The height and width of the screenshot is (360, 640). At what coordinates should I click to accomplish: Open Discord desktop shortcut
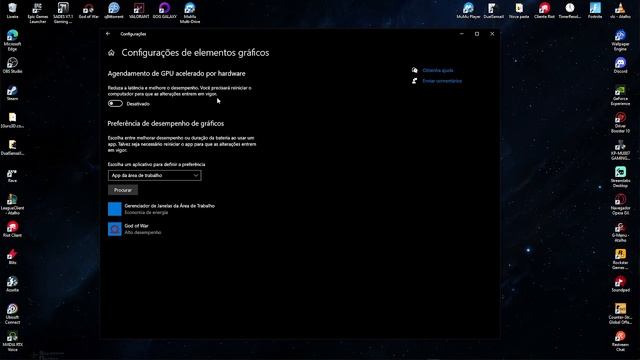(x=620, y=66)
